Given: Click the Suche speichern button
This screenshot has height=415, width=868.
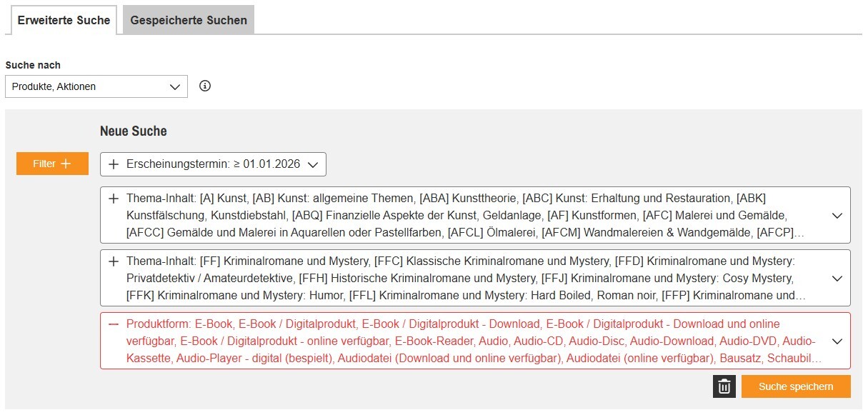Looking at the screenshot, I should pyautogui.click(x=796, y=386).
